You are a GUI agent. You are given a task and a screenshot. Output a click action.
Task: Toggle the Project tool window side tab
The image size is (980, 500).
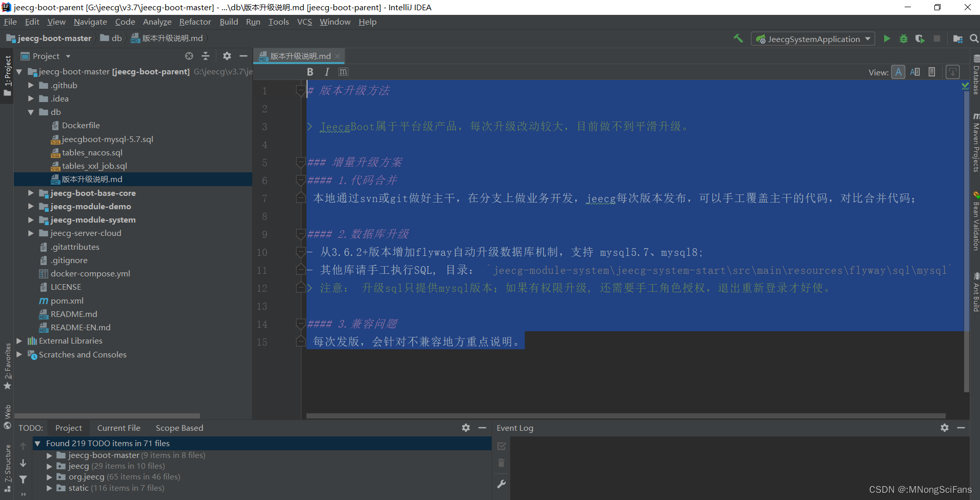click(x=7, y=75)
